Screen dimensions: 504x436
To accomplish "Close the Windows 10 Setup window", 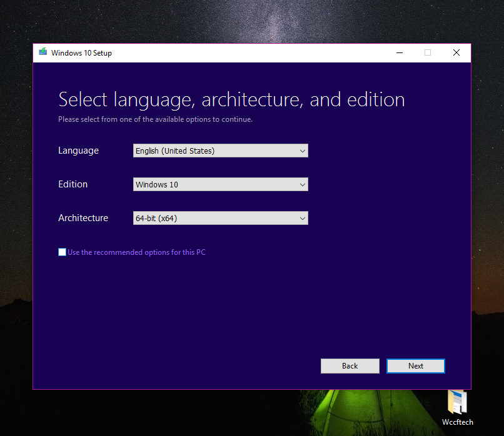I will pos(456,53).
